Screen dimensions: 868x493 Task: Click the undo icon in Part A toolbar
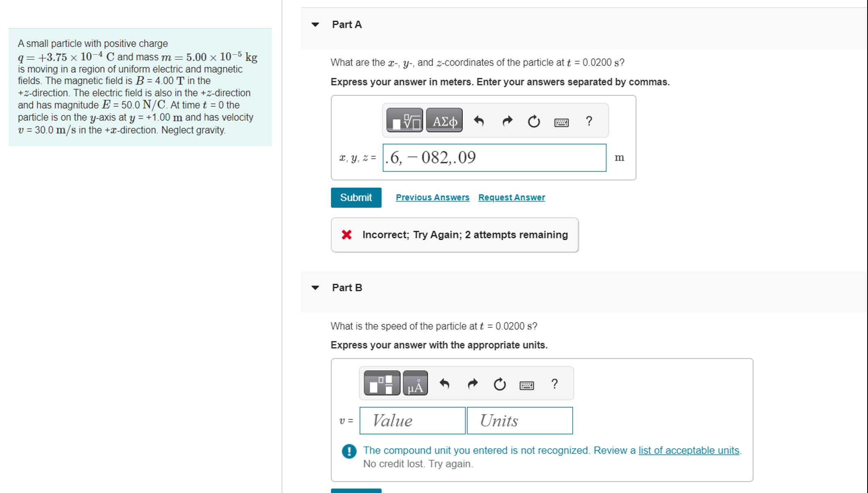[479, 120]
